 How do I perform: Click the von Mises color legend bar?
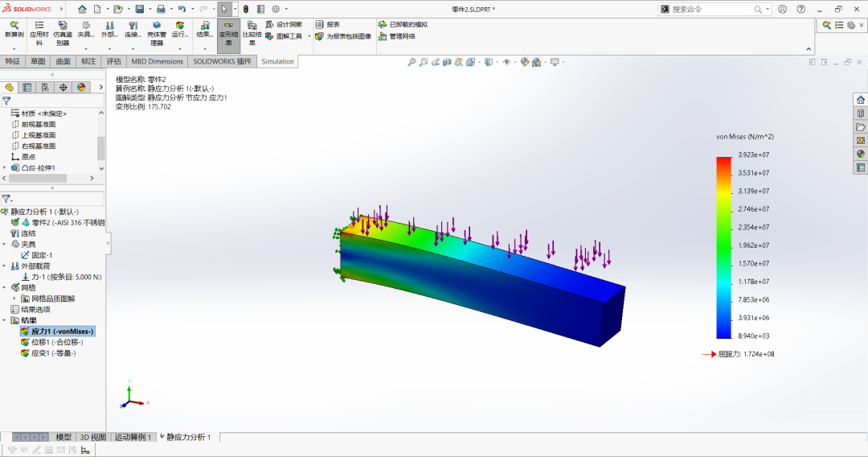(x=723, y=248)
